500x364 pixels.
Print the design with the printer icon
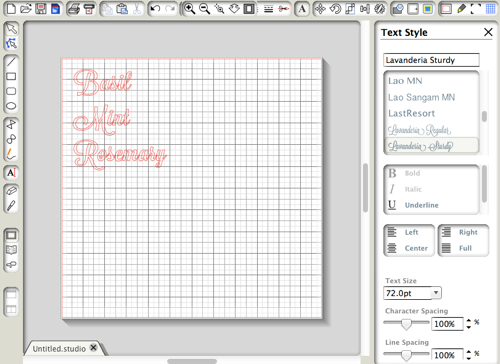(x=74, y=9)
